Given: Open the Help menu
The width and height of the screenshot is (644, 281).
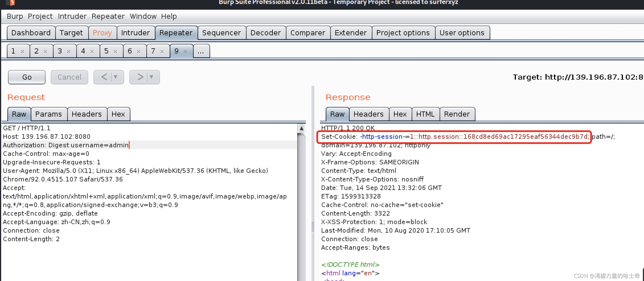Looking at the screenshot, I should (x=169, y=16).
